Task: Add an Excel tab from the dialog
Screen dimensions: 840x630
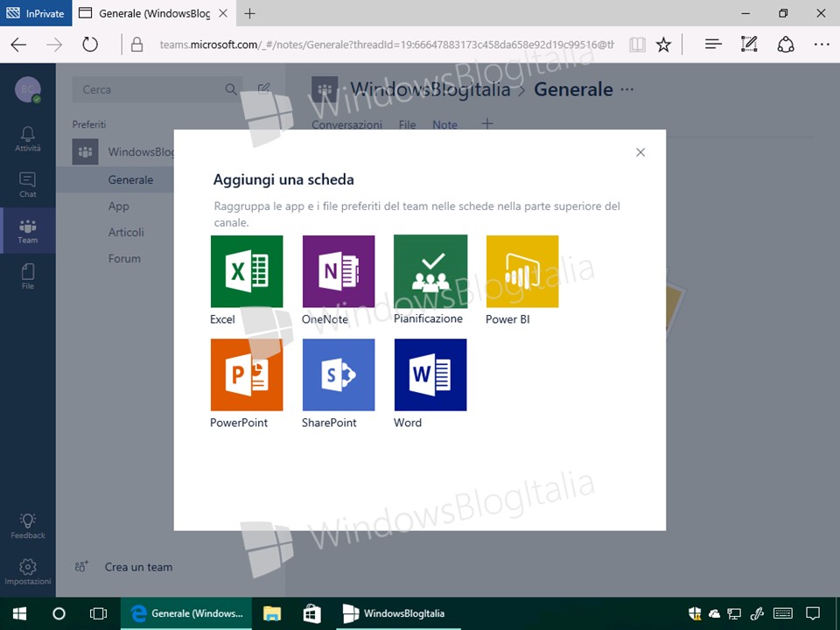Action: pyautogui.click(x=247, y=271)
